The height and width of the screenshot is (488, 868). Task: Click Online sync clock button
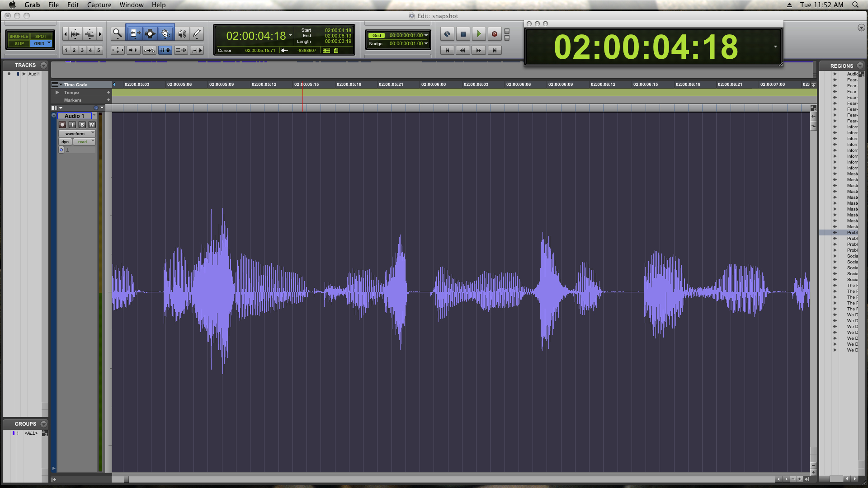(447, 34)
